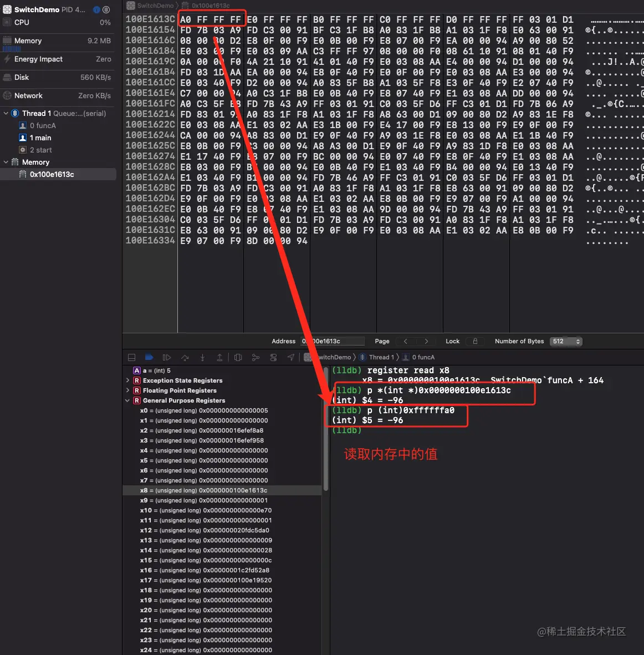The image size is (644, 655).
Task: Click 0x100e1613c in the top jump bar
Action: point(206,6)
